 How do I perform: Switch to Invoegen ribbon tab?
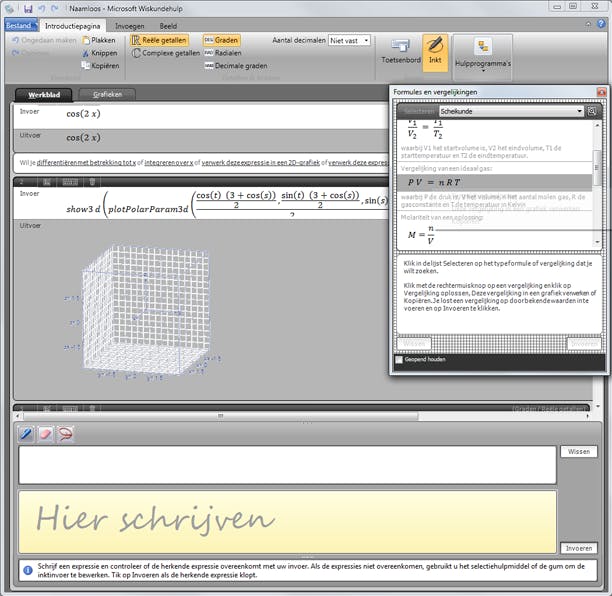130,26
